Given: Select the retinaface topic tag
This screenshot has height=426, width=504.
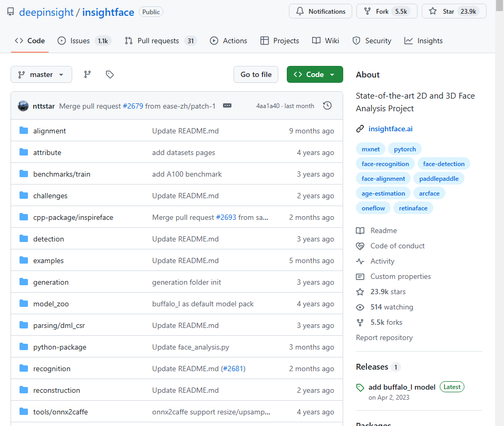Looking at the screenshot, I should pos(413,208).
